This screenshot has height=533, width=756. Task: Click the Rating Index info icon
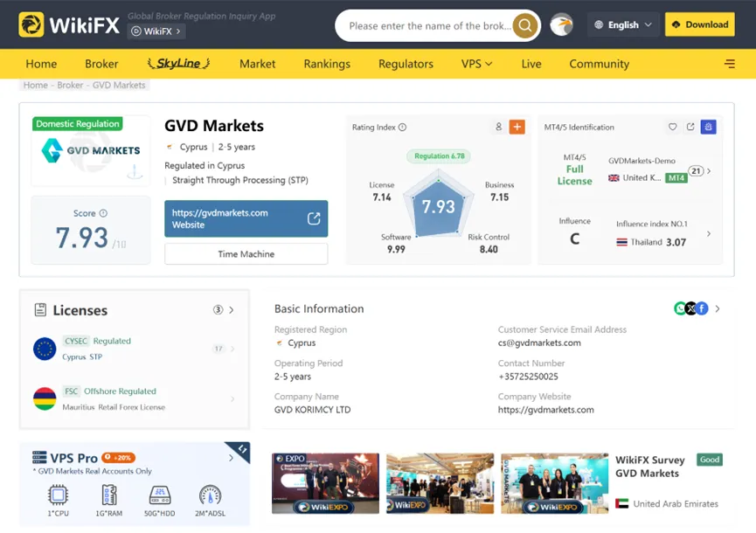click(403, 128)
